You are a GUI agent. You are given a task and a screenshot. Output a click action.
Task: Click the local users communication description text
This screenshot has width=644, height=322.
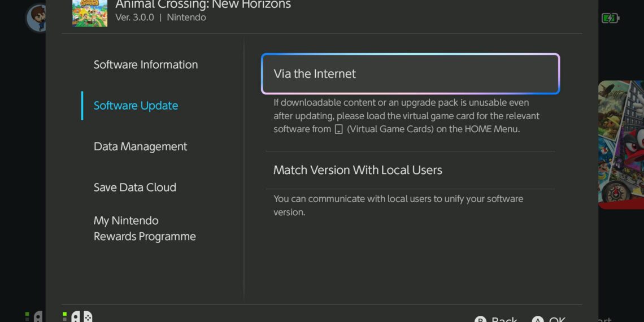[398, 206]
